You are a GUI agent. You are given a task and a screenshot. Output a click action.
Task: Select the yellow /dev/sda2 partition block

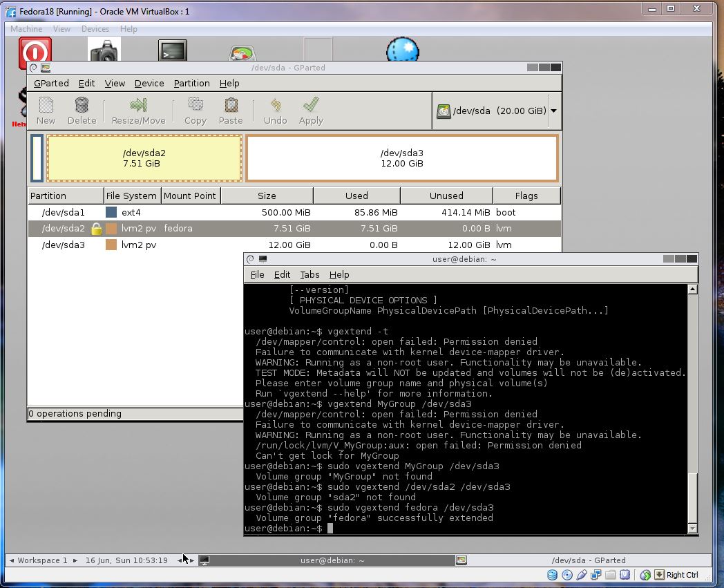click(144, 158)
